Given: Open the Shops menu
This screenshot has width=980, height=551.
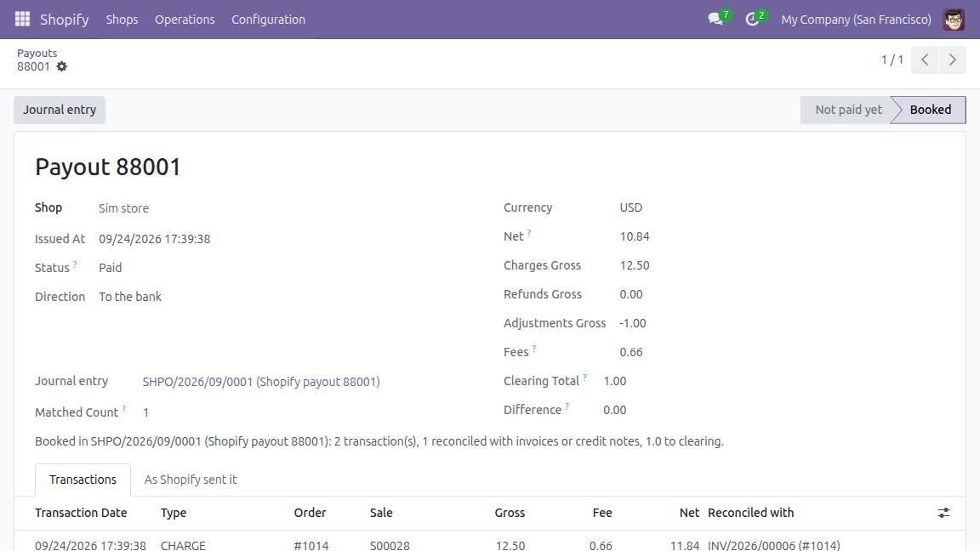Looking at the screenshot, I should (122, 20).
